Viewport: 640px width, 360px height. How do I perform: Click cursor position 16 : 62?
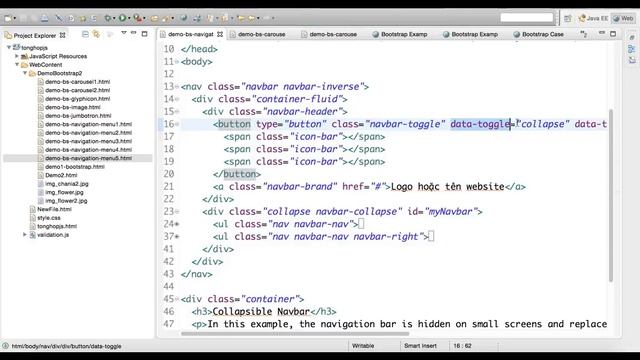point(462,346)
